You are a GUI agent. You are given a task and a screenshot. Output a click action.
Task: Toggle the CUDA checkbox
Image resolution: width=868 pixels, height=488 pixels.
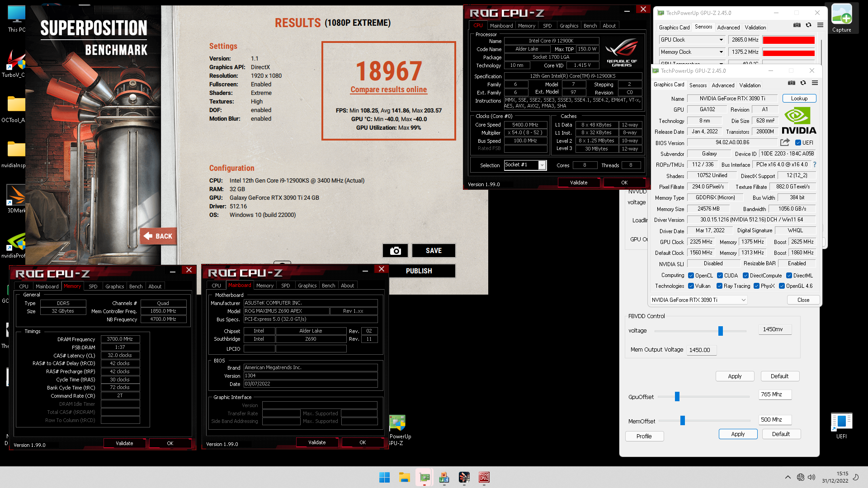point(720,276)
